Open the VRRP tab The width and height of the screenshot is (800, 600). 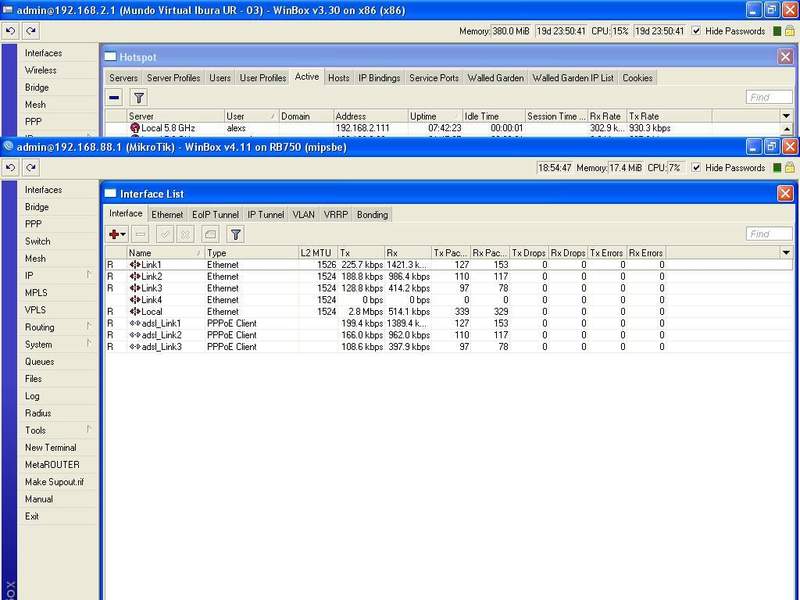[x=336, y=215]
